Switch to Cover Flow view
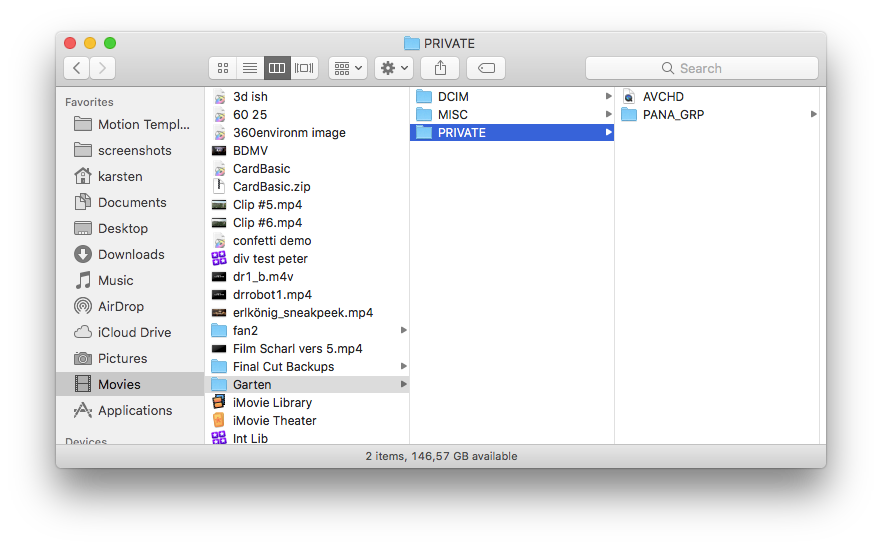 (x=304, y=68)
